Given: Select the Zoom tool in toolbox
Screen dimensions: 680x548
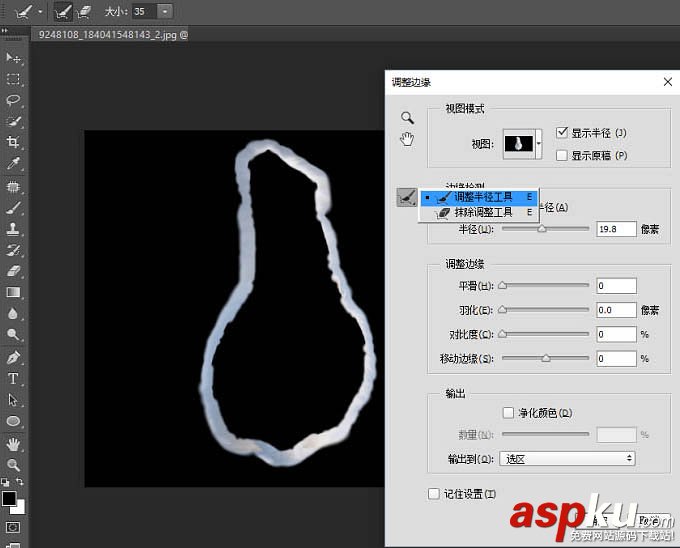Looking at the screenshot, I should [13, 465].
